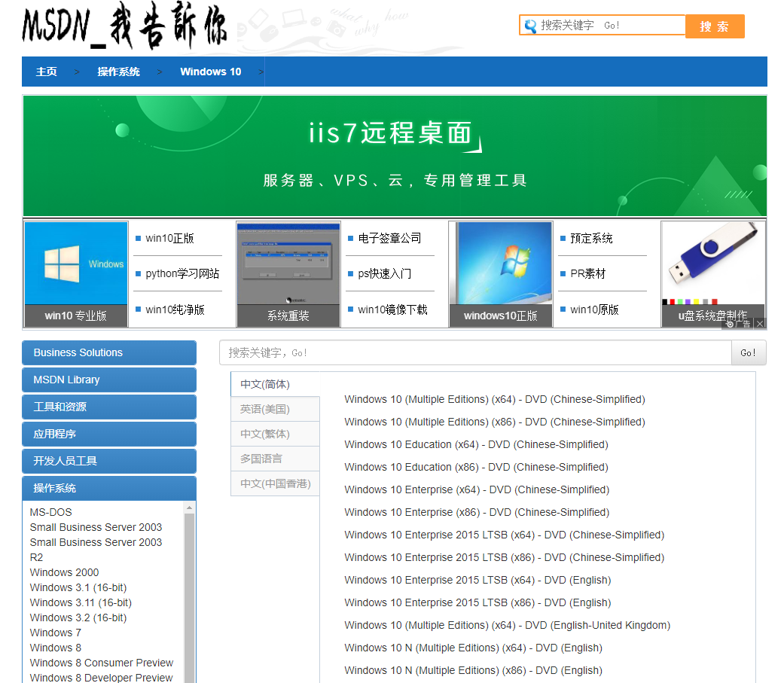The height and width of the screenshot is (683, 784).
Task: Open the win10原版 link
Action: [x=594, y=309]
